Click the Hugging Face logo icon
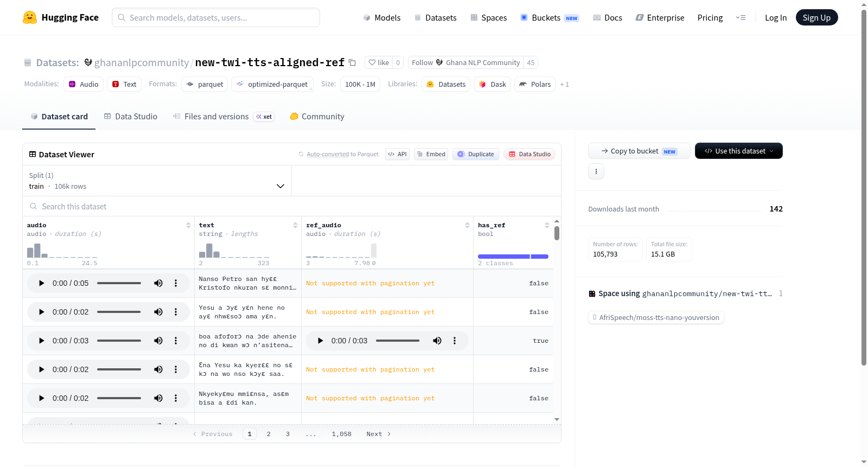The height and width of the screenshot is (467, 868). [30, 17]
